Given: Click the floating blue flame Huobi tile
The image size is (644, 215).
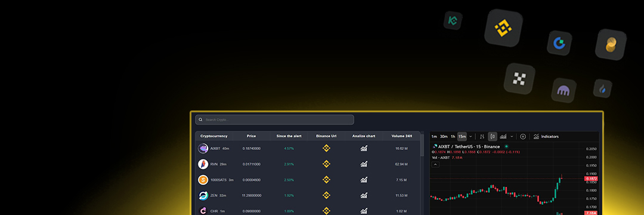Looking at the screenshot, I should pyautogui.click(x=602, y=88).
